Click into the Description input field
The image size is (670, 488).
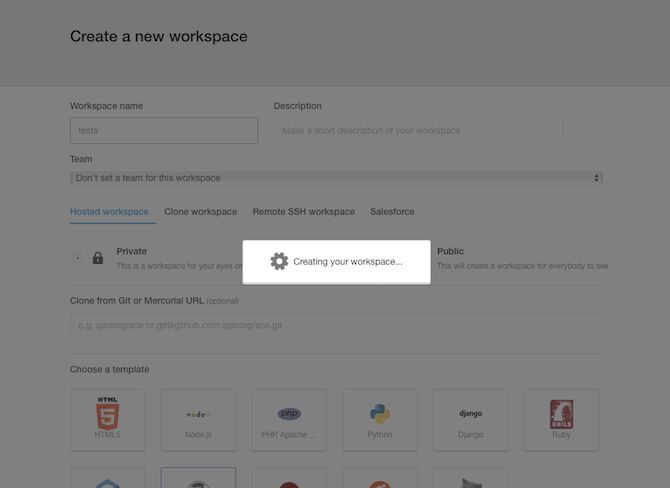[x=418, y=131]
